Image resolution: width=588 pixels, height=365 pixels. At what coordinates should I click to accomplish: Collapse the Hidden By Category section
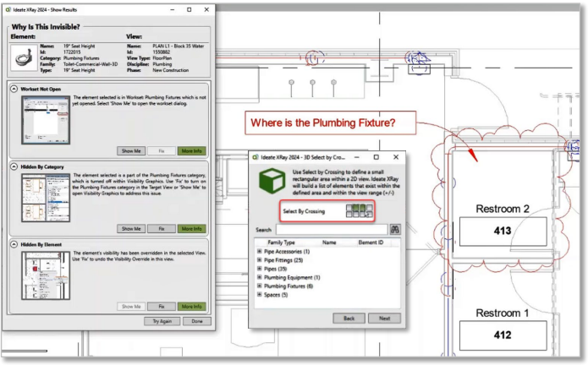(14, 166)
